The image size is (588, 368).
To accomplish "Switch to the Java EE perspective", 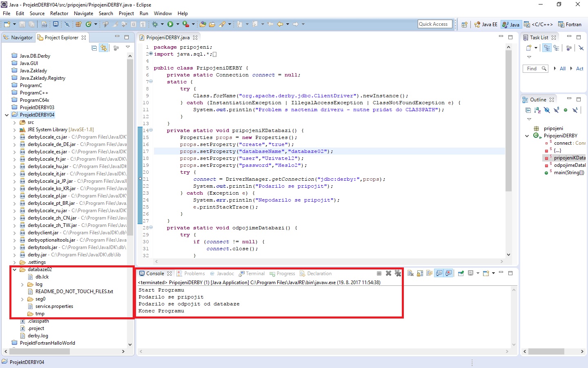I will (486, 25).
